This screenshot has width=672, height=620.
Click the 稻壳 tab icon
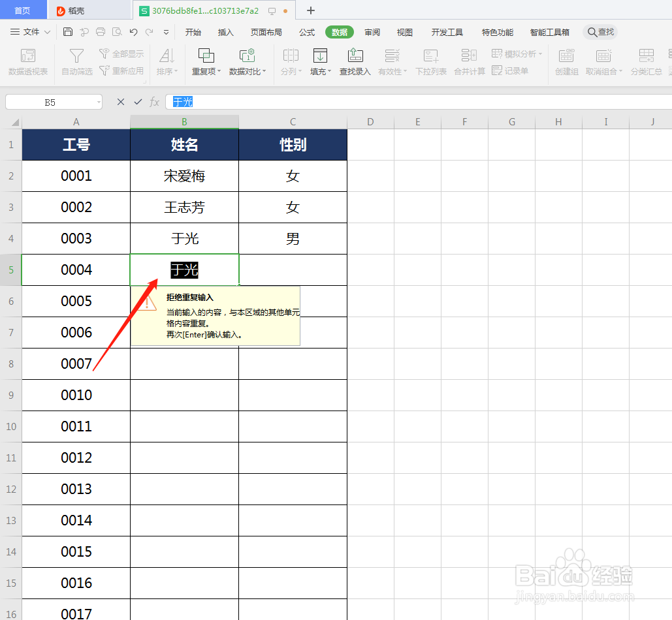(x=61, y=10)
